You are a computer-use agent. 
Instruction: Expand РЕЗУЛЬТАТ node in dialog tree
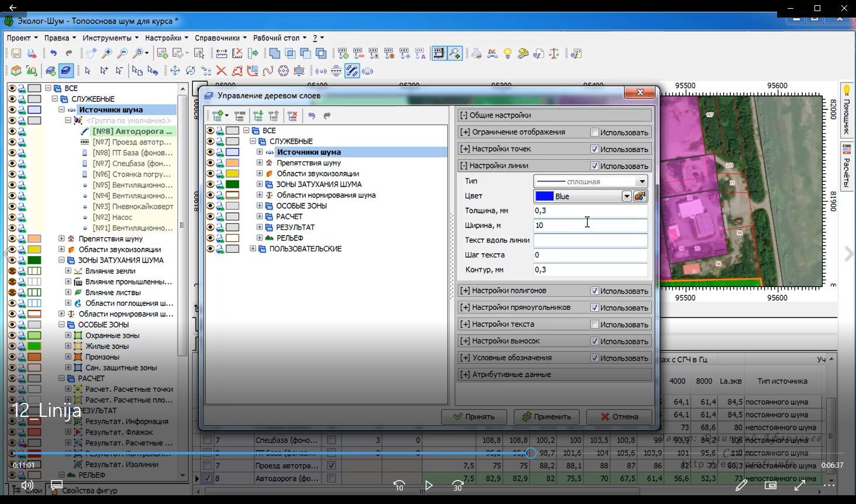click(x=260, y=227)
